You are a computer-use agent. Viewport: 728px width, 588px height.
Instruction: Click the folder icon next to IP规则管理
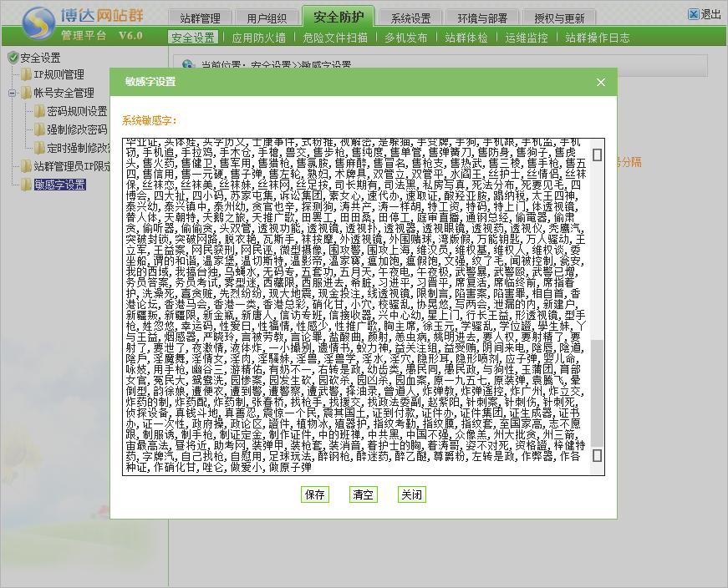(26, 75)
